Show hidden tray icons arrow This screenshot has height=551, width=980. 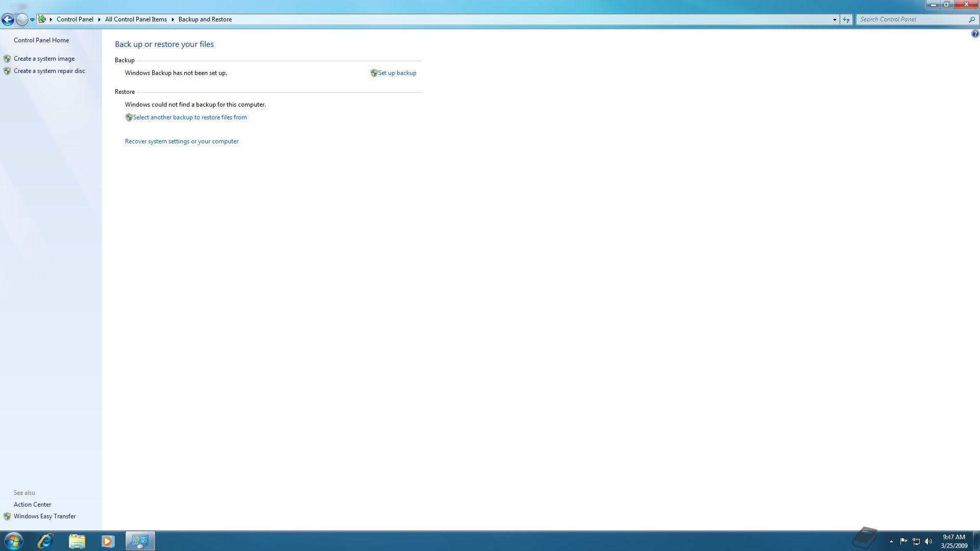coord(891,541)
